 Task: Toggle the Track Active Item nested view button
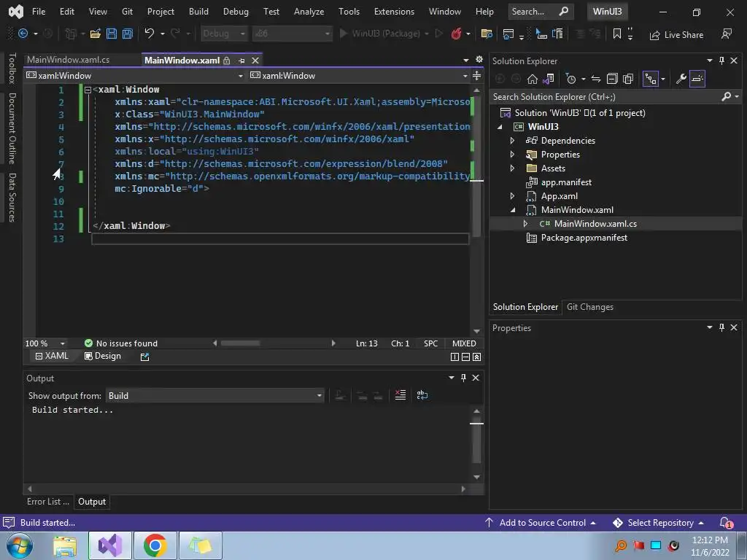651,79
